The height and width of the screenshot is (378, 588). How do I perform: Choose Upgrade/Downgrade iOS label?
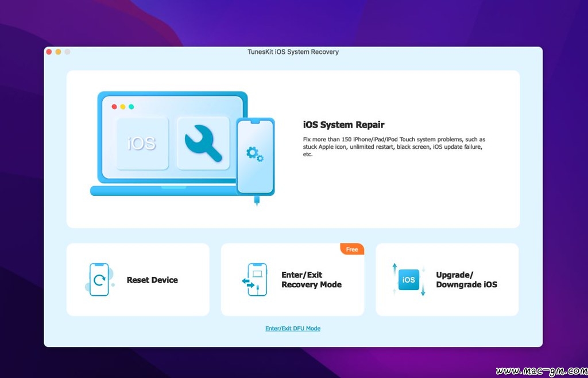(466, 280)
